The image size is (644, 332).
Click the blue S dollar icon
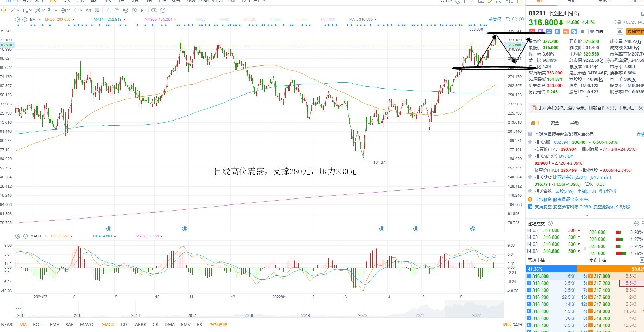557,32
